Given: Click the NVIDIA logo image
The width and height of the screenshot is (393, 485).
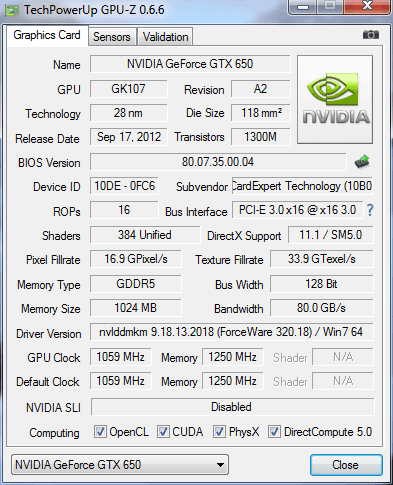Looking at the screenshot, I should tap(335, 100).
